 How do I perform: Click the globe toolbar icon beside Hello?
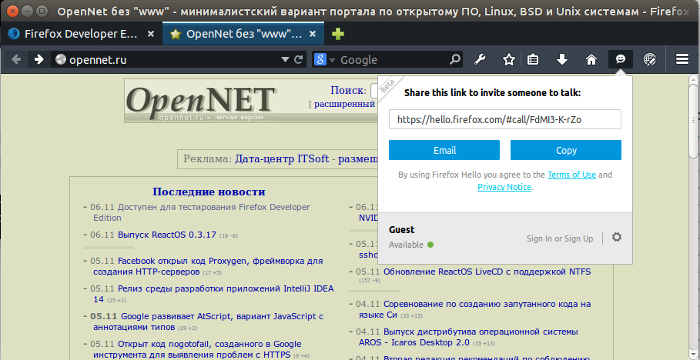click(x=649, y=59)
